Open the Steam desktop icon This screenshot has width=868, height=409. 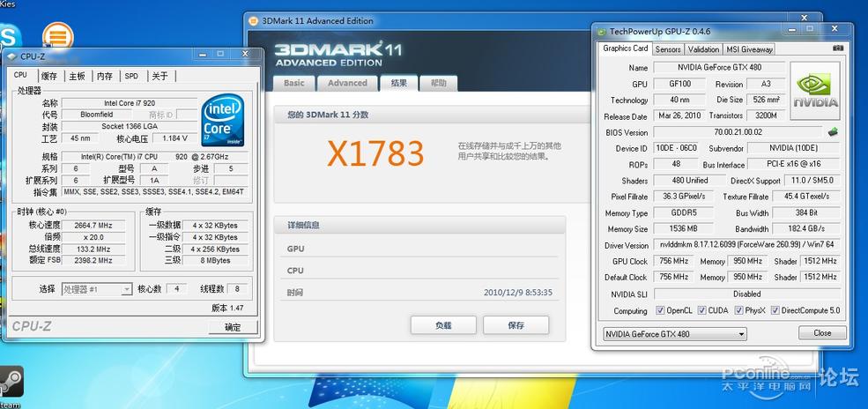[x=11, y=382]
